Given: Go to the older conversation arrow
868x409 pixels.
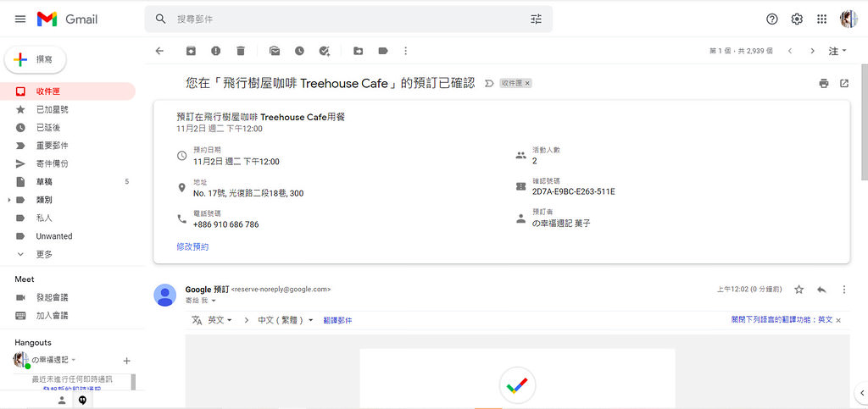Looking at the screenshot, I should coord(812,51).
